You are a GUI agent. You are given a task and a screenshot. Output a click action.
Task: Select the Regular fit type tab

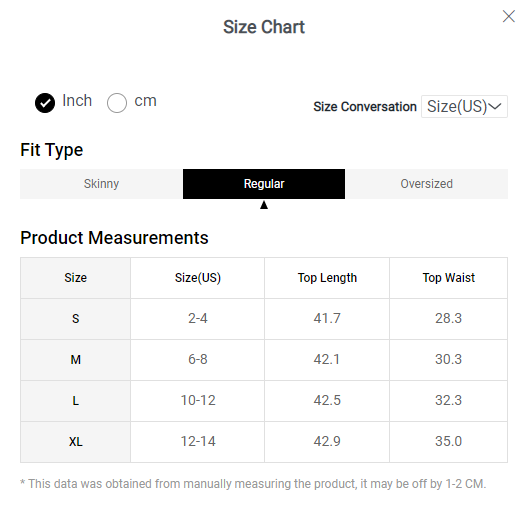point(264,184)
